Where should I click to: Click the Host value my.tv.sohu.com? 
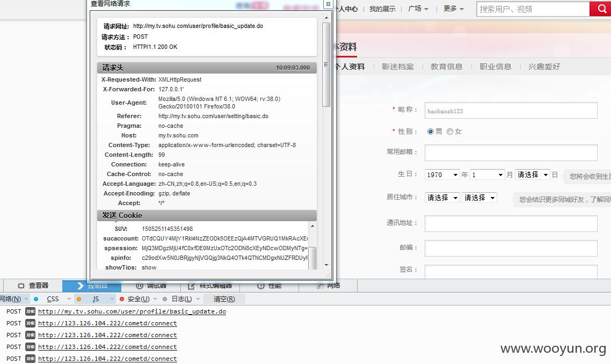pyautogui.click(x=178, y=136)
